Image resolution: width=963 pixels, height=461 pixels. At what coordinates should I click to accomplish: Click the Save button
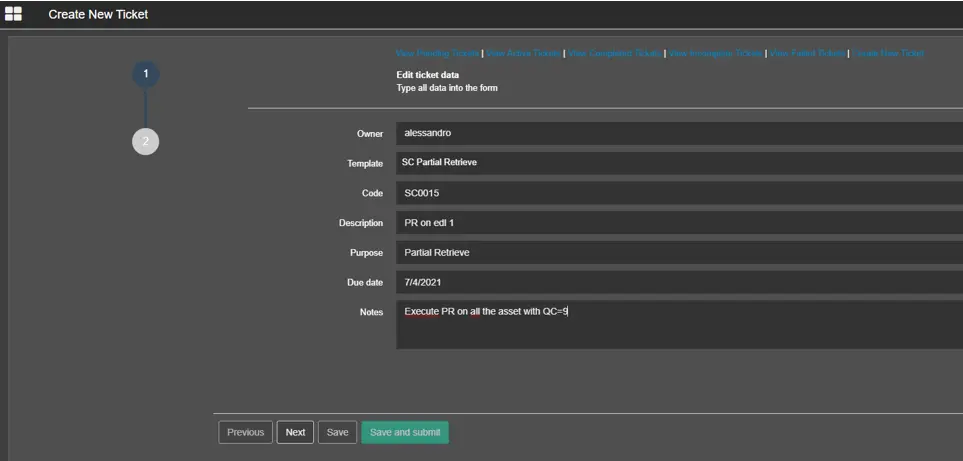tap(337, 432)
